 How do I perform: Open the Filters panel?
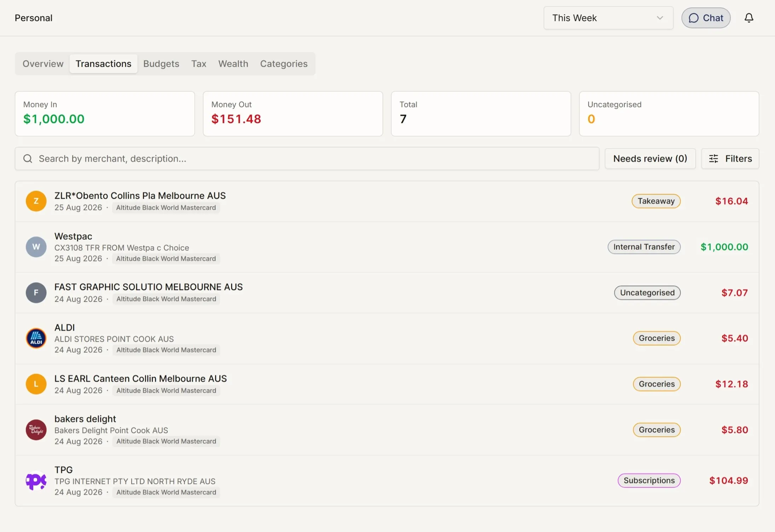click(730, 159)
